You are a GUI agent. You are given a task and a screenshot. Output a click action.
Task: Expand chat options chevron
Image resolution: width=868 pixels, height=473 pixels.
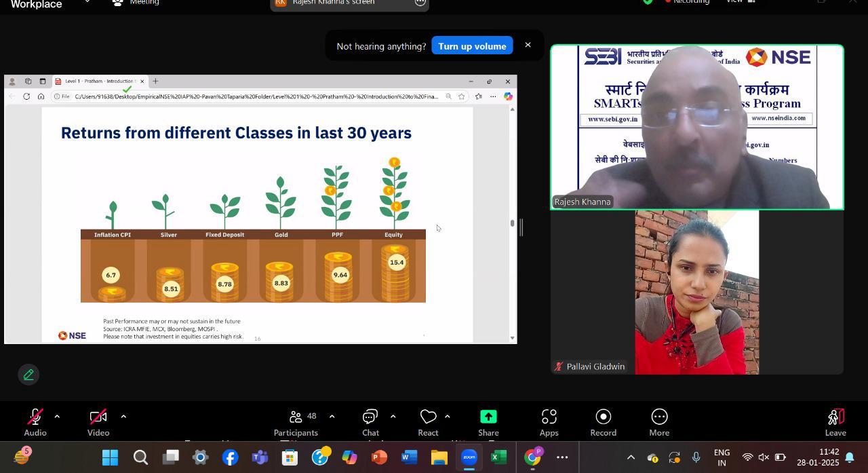click(x=393, y=417)
